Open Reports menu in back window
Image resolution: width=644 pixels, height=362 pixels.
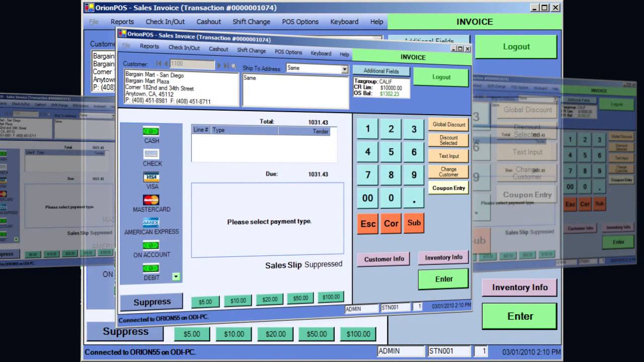(x=122, y=22)
